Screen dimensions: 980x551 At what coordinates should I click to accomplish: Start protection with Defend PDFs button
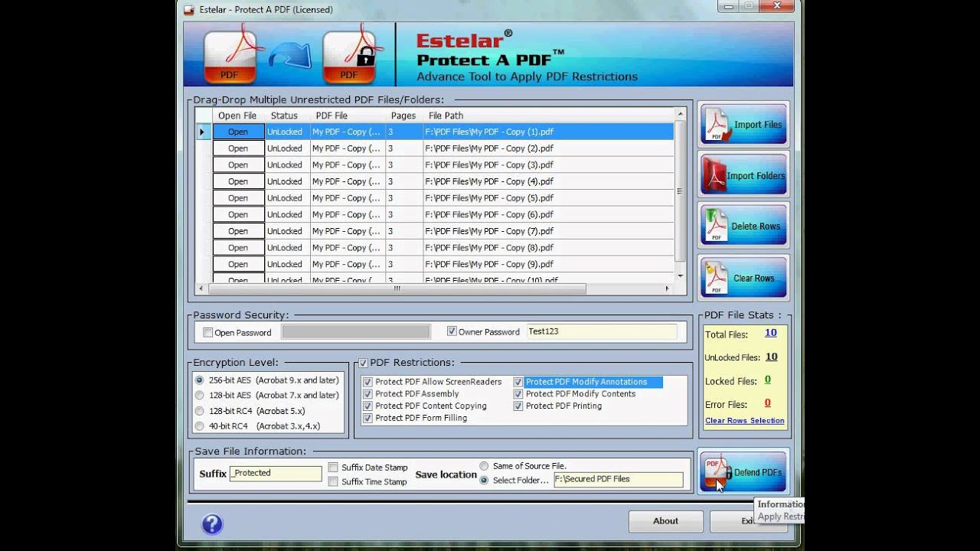pyautogui.click(x=743, y=471)
